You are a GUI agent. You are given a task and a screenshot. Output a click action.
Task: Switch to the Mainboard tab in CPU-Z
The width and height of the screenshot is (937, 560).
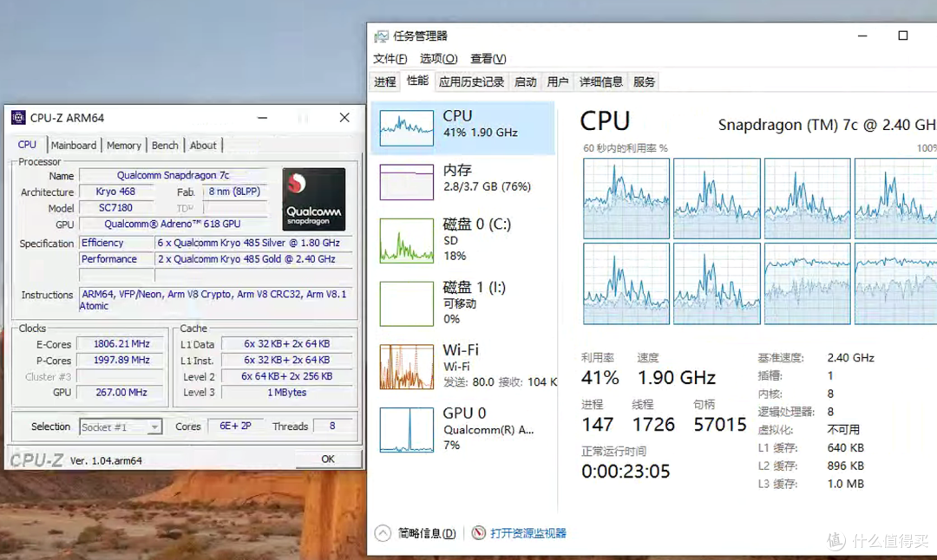click(x=74, y=145)
